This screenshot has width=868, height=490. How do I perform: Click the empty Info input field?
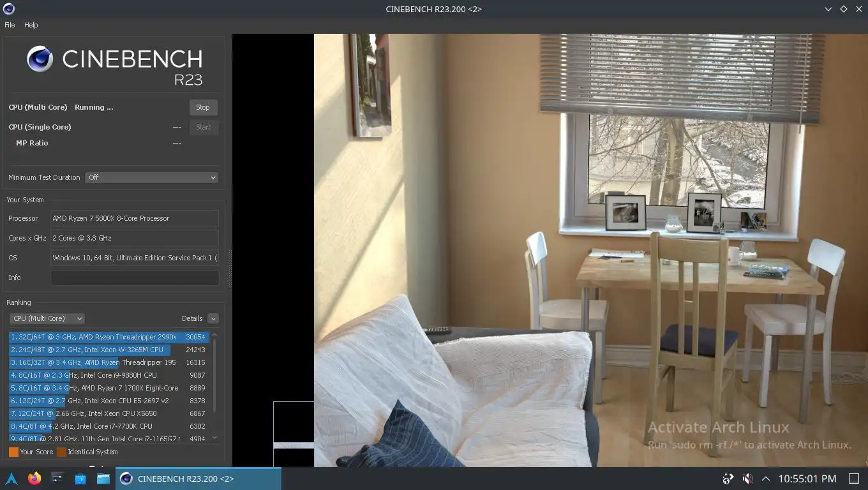pyautogui.click(x=135, y=278)
